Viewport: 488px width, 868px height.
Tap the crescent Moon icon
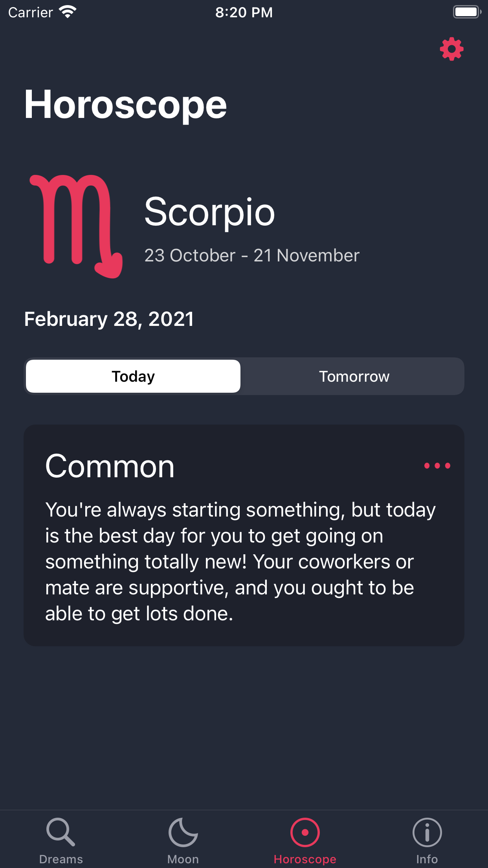coord(183,832)
